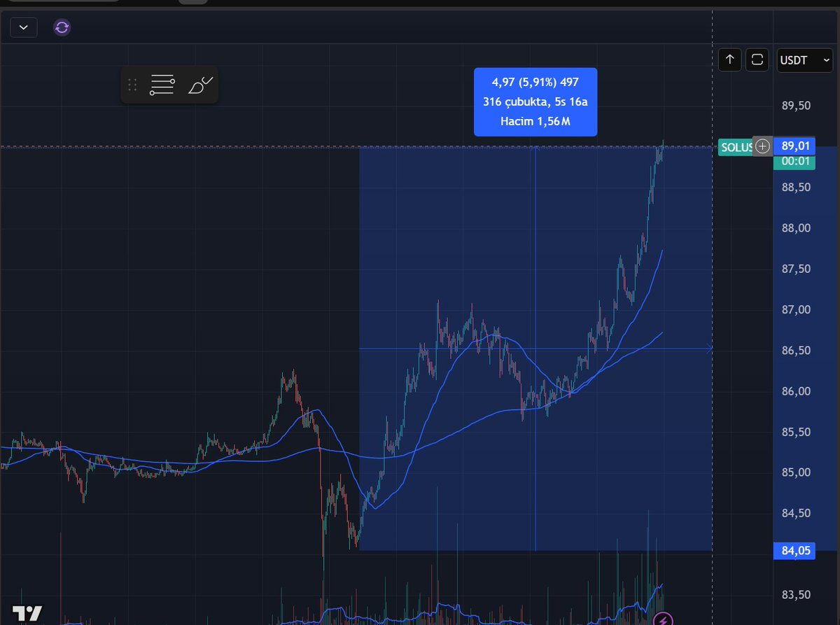Toggle the SOLUS symbol label on price axis
The image size is (840, 625).
735,147
